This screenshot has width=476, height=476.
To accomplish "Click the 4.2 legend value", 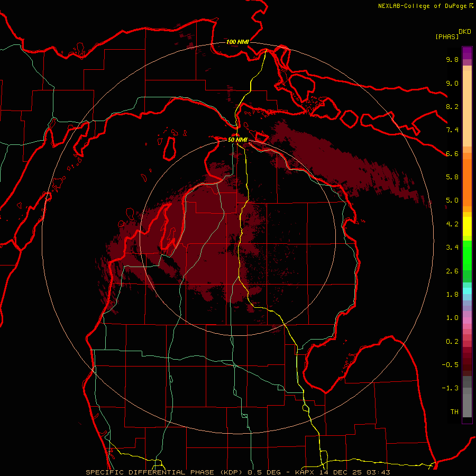I will click(x=452, y=224).
